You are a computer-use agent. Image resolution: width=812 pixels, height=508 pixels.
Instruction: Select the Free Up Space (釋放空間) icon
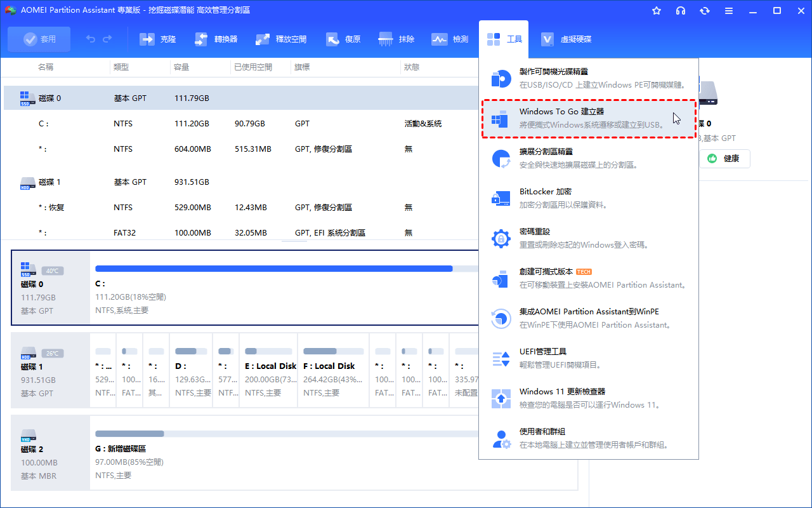click(x=263, y=39)
